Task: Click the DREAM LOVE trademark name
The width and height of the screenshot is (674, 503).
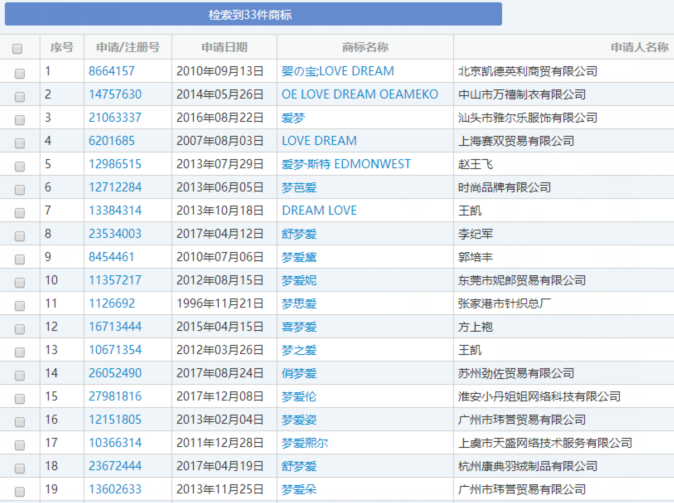Action: [x=319, y=211]
